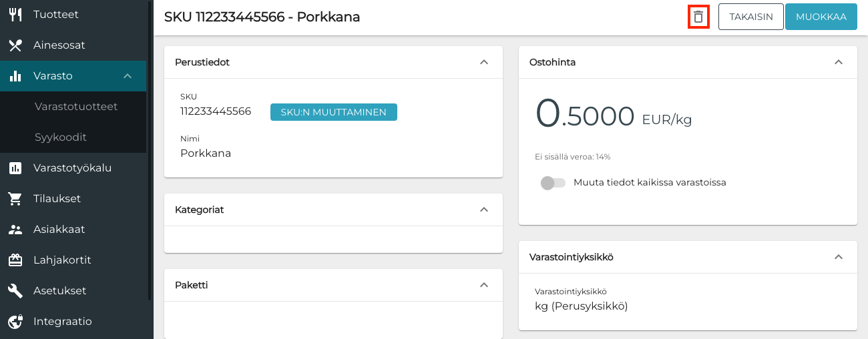
Task: Toggle Muuta tiedot kaikissa varastoissa switch
Action: pyautogui.click(x=553, y=182)
